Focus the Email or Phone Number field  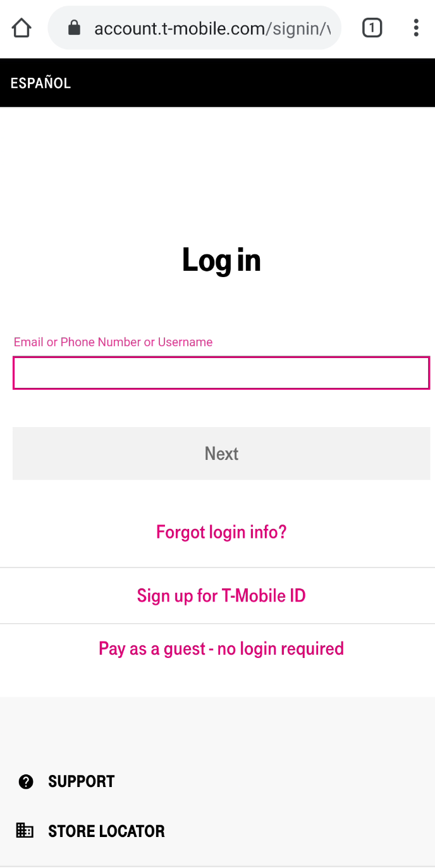click(x=221, y=373)
